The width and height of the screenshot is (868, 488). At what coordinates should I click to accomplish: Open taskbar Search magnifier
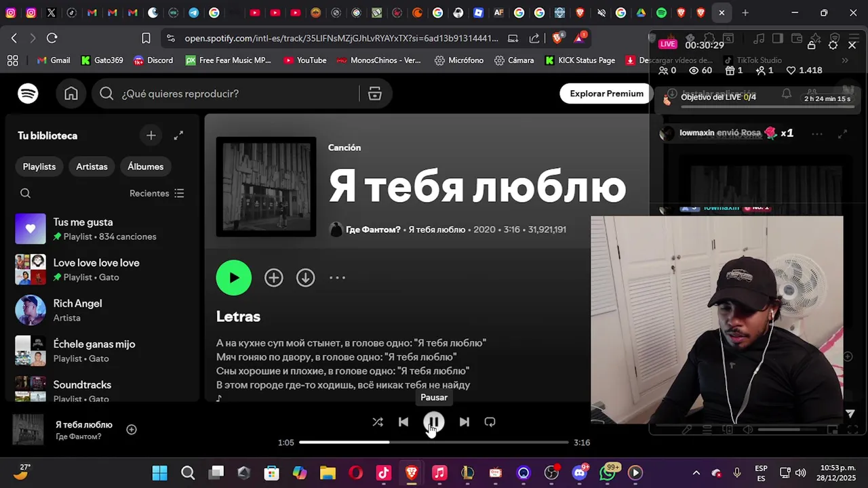(188, 473)
